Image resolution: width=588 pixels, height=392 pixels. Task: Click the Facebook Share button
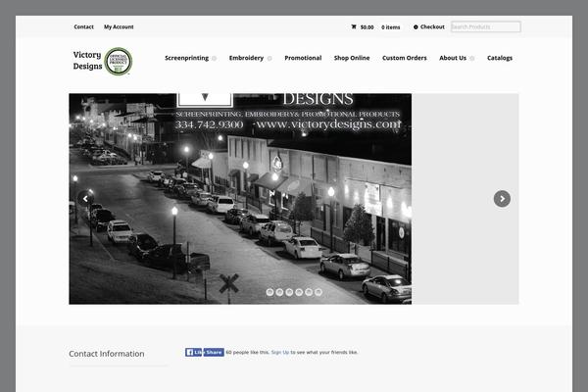[x=214, y=352]
